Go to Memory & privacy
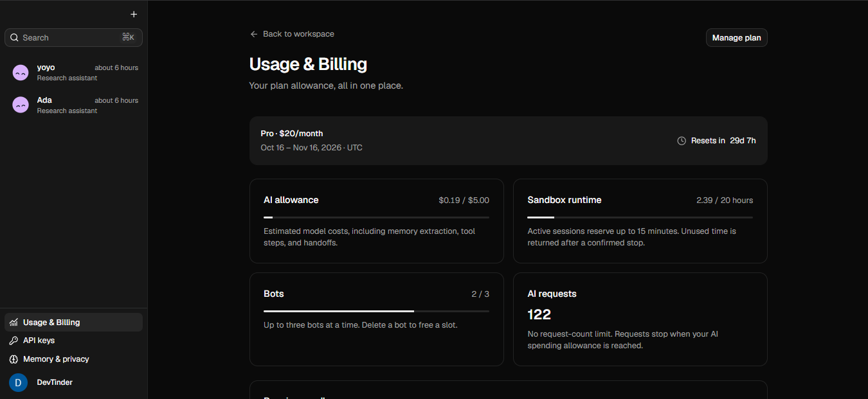This screenshot has width=868, height=399. point(73,359)
